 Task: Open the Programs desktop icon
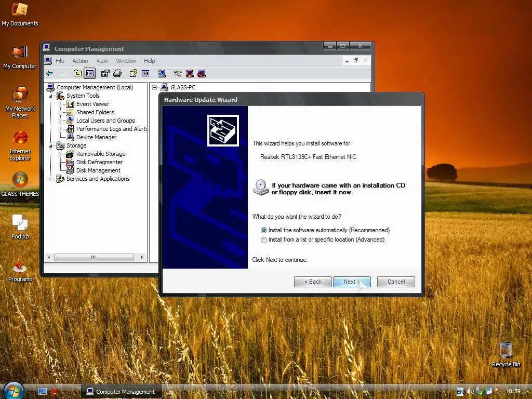coord(20,270)
